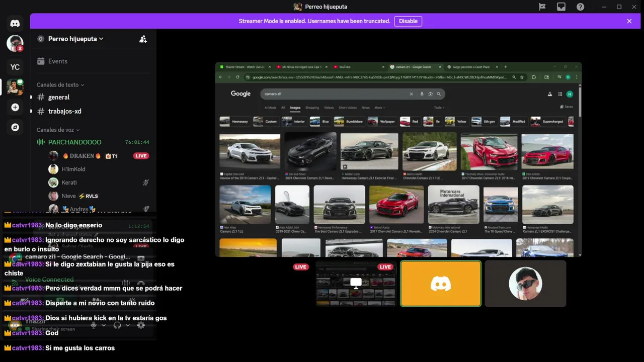The width and height of the screenshot is (644, 362).
Task: Open Chrome extensions puzzle icon
Action: pos(533,77)
